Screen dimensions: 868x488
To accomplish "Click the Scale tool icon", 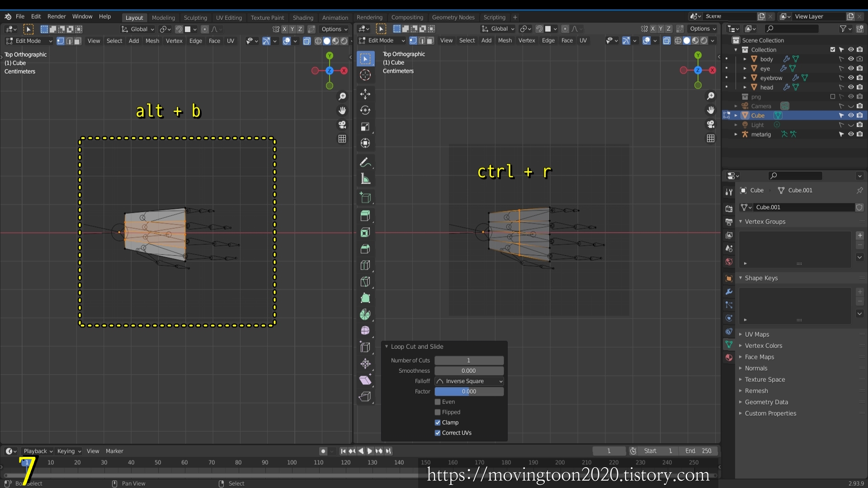I will point(365,127).
